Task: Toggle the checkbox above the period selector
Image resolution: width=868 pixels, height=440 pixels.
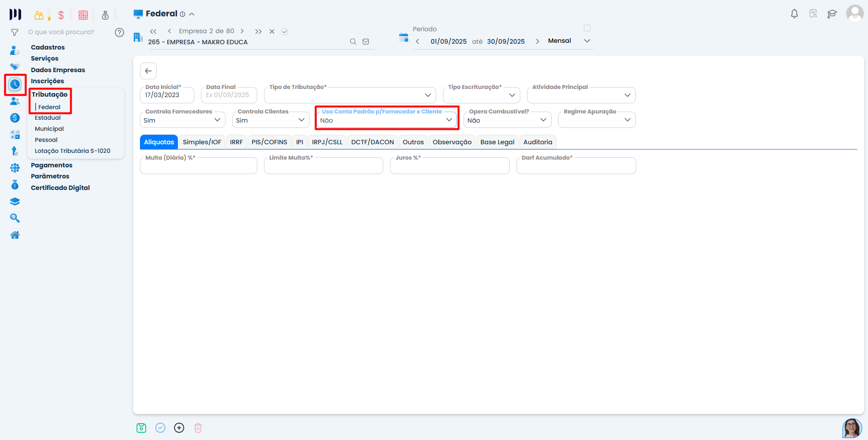Action: click(587, 28)
